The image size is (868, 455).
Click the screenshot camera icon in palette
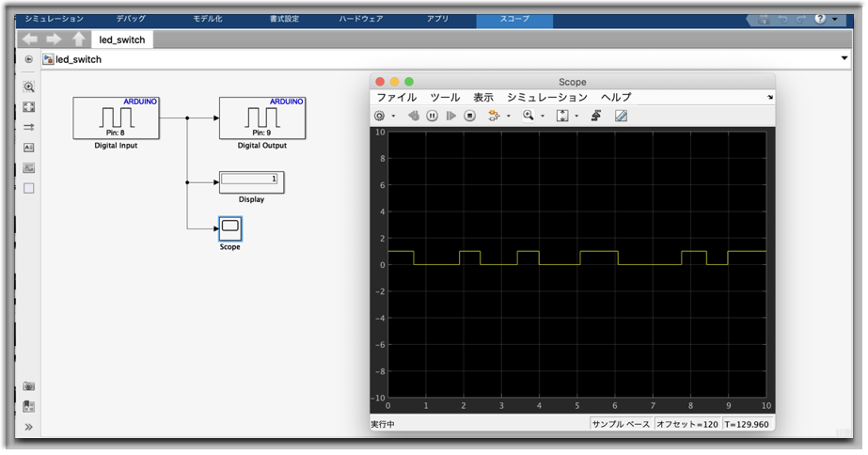point(29,386)
